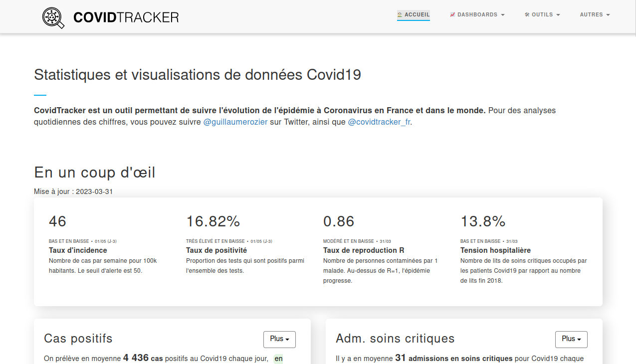Open Plus dropdown in Adm. soins critiques card
The width and height of the screenshot is (636, 364).
click(571, 339)
